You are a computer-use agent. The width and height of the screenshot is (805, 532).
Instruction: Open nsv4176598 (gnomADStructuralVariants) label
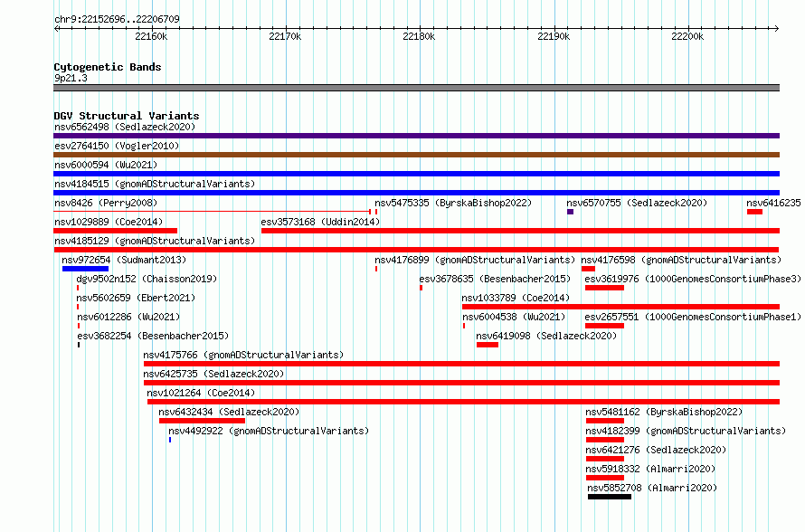tap(681, 260)
